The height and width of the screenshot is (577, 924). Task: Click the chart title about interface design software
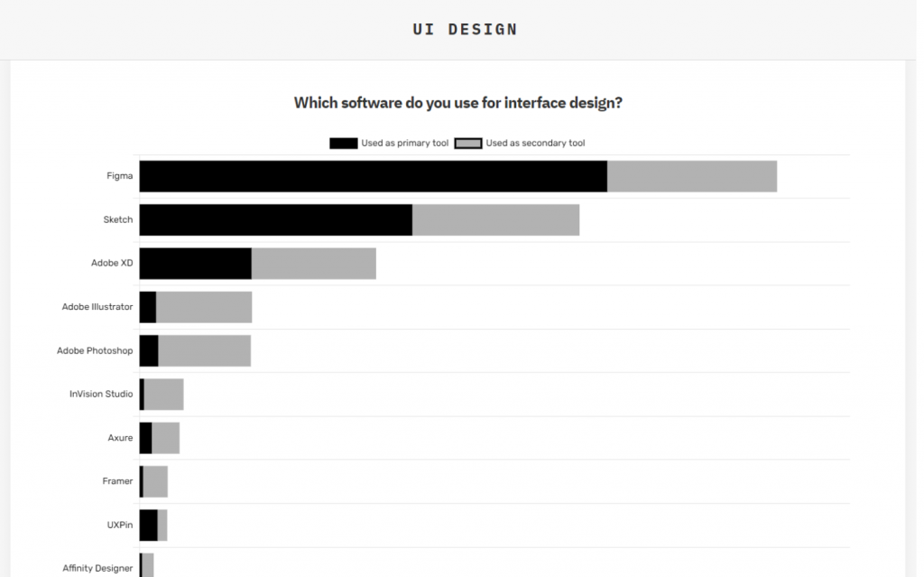pos(457,103)
